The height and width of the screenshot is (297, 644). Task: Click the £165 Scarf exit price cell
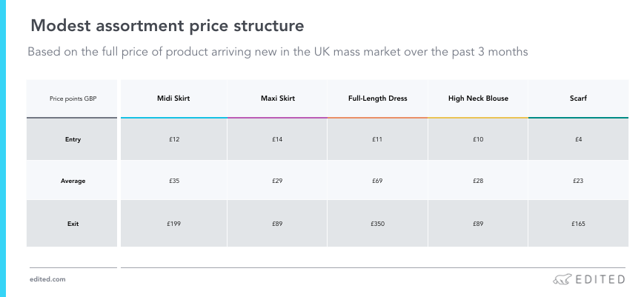(578, 224)
